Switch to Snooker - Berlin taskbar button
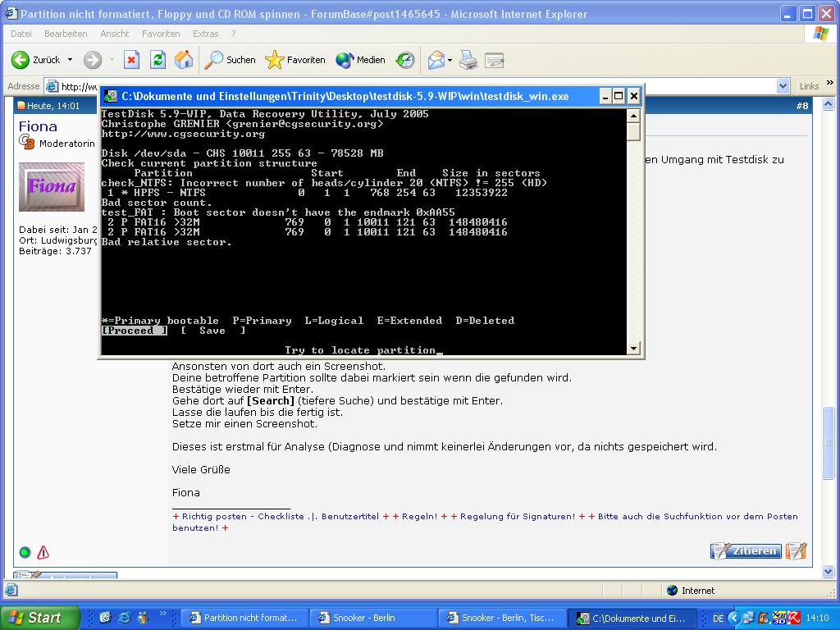The width and height of the screenshot is (840, 630). coord(374,618)
